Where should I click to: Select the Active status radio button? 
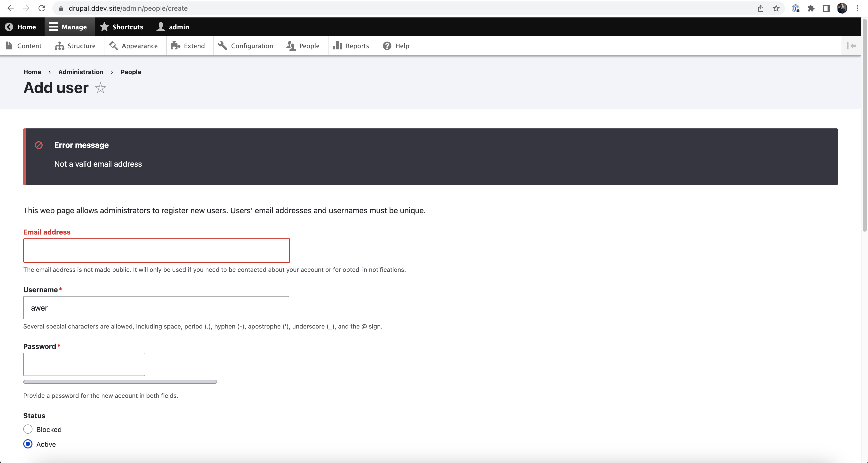click(x=28, y=444)
